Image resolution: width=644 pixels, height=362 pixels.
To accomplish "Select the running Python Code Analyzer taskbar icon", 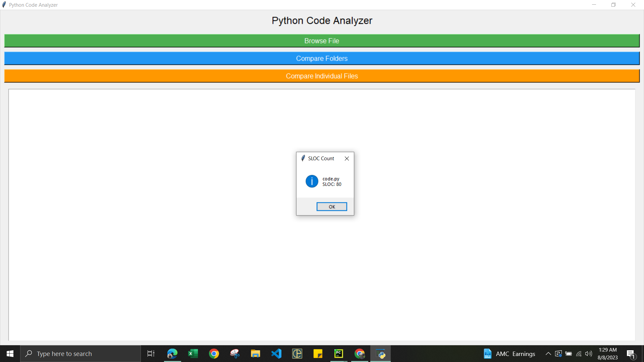I will coord(381,354).
